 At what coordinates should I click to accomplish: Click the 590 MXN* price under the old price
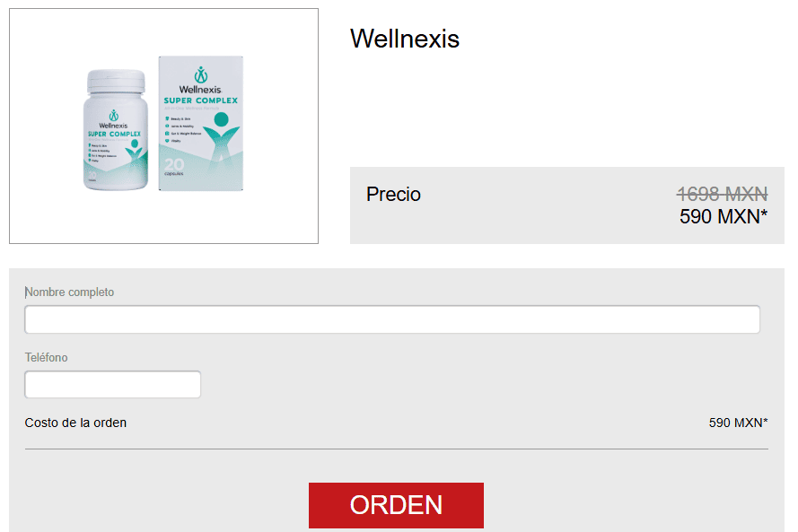click(x=723, y=217)
